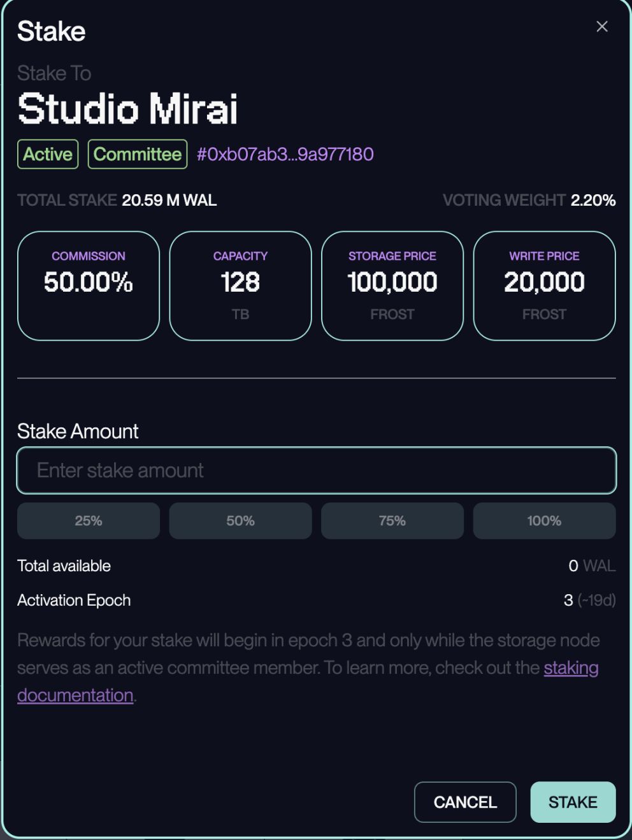
Task: Cancel the staking dialog
Action: point(465,802)
